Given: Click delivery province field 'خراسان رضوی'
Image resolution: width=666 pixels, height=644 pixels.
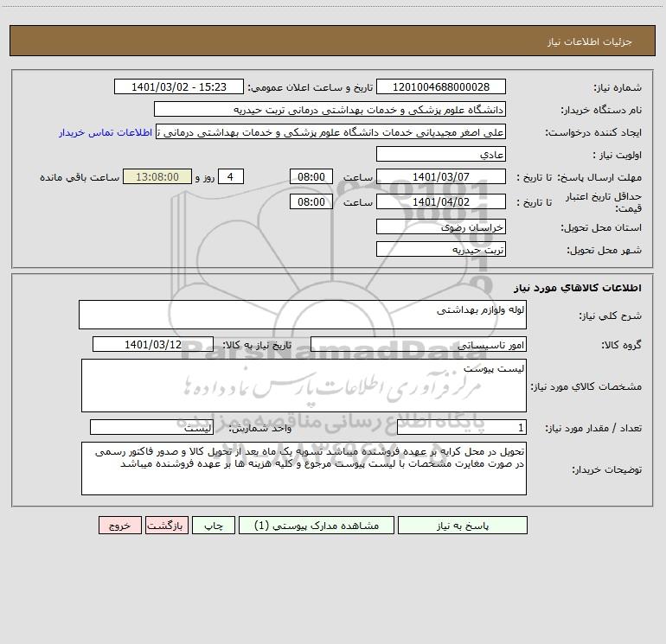Looking at the screenshot, I should click(441, 226).
